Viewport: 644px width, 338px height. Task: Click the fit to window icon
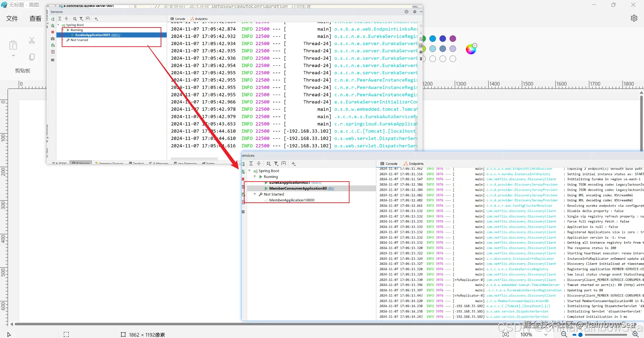[x=505, y=334]
